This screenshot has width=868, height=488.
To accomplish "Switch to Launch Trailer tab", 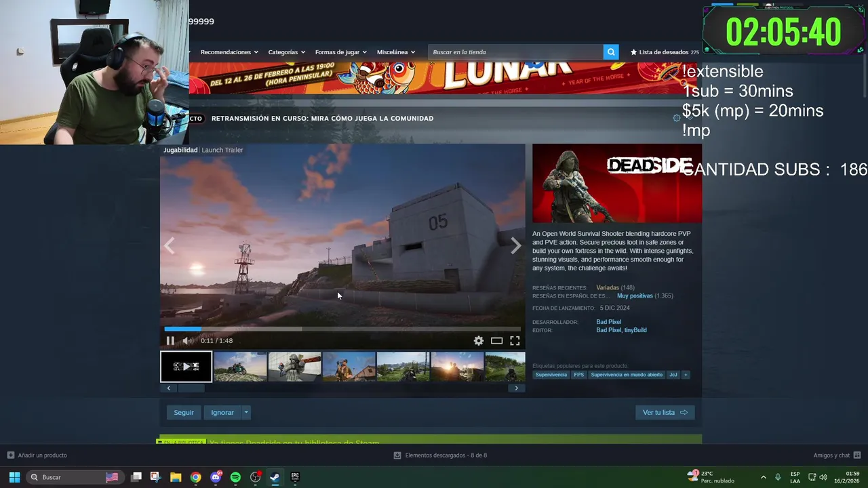I will coord(222,150).
